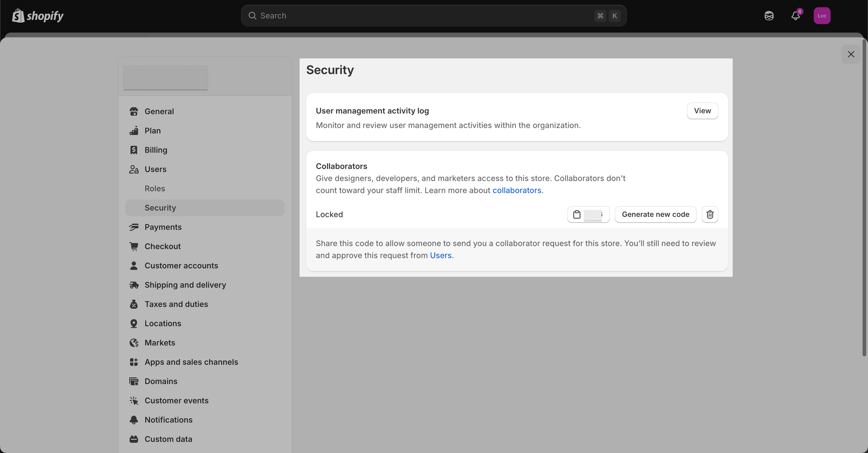The width and height of the screenshot is (868, 453).
Task: Open Payments settings
Action: 163,227
